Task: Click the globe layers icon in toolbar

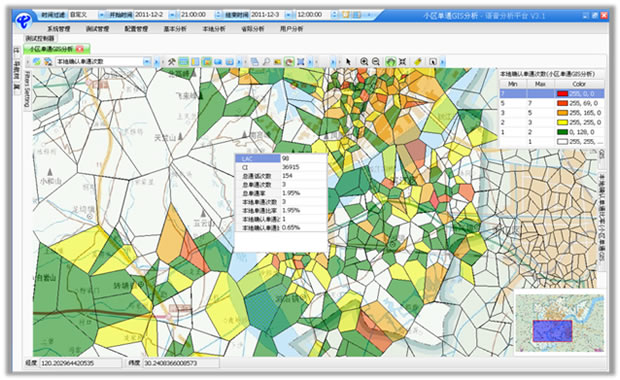Action: [x=37, y=61]
